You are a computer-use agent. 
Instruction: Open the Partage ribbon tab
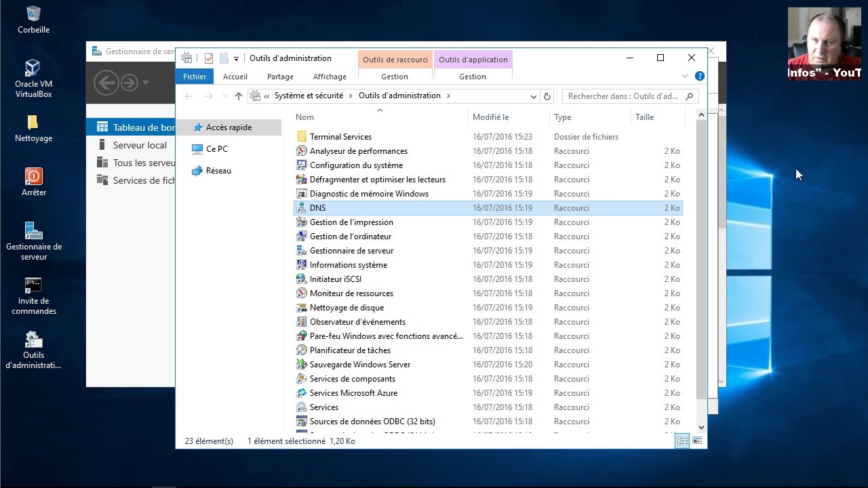point(280,77)
